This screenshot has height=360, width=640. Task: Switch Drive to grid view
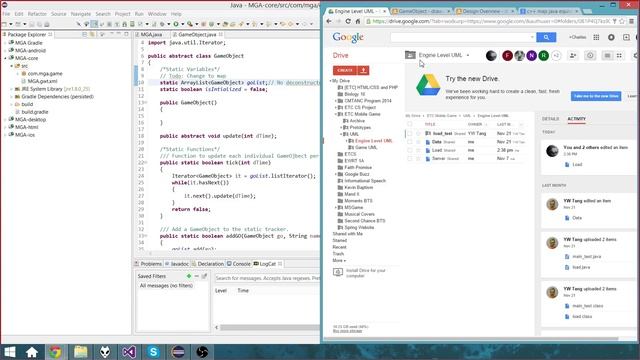[x=619, y=56]
